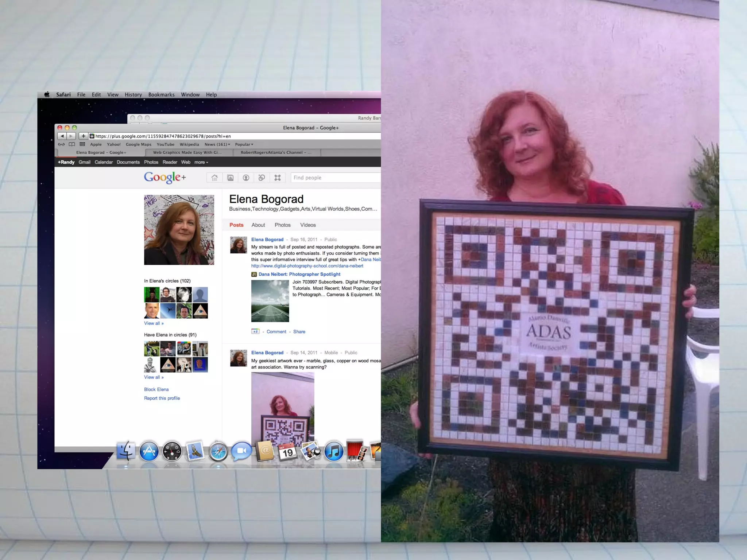747x560 pixels.
Task: Open the Google bar 'more' dropdown
Action: (x=201, y=162)
